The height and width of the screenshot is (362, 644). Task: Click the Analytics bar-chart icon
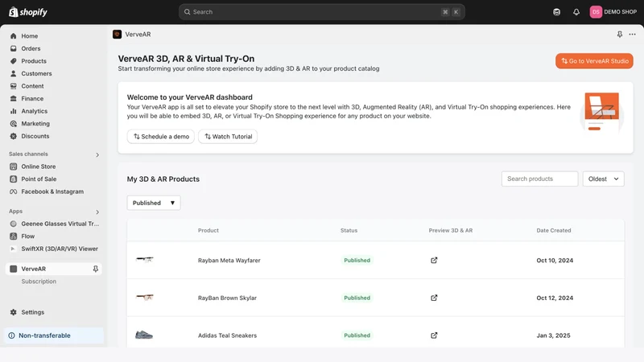click(14, 111)
